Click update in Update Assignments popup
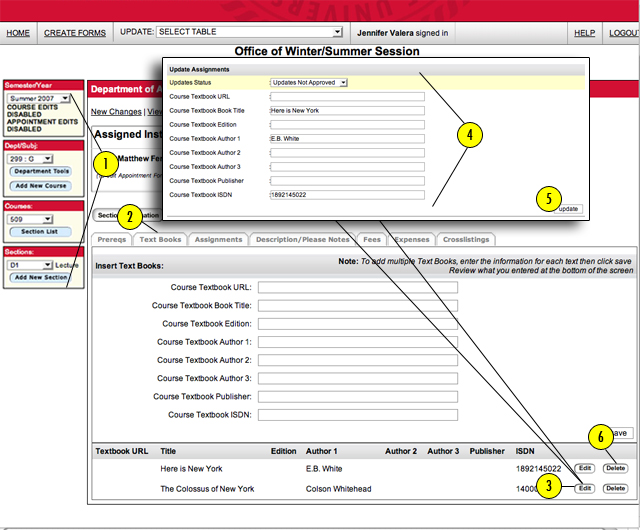Screen dimensions: 640x530 [568, 209]
